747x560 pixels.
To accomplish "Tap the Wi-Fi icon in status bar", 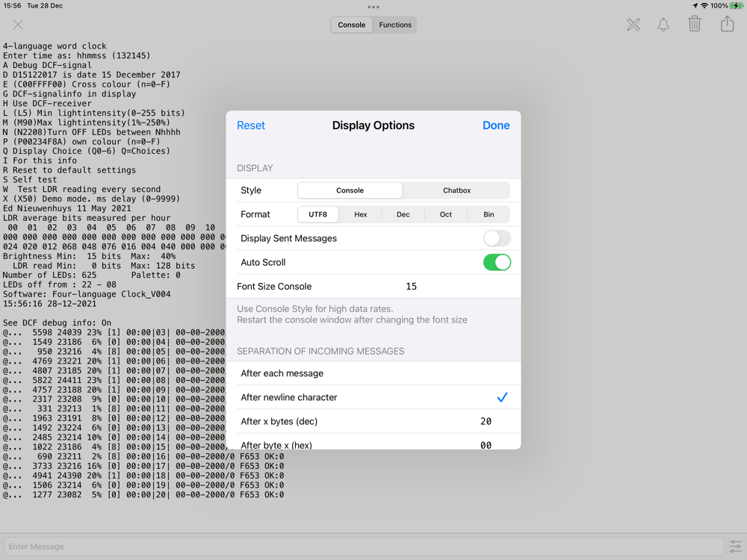I will pyautogui.click(x=704, y=6).
